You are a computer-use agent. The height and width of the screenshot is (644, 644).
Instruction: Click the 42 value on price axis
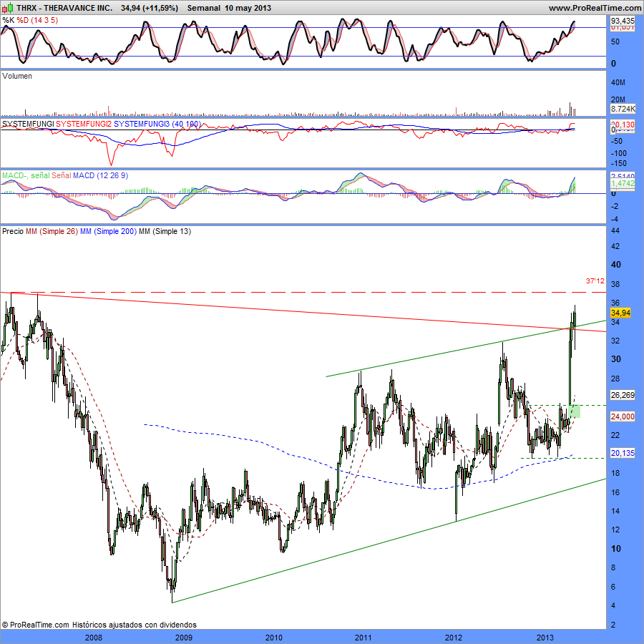[x=615, y=246]
